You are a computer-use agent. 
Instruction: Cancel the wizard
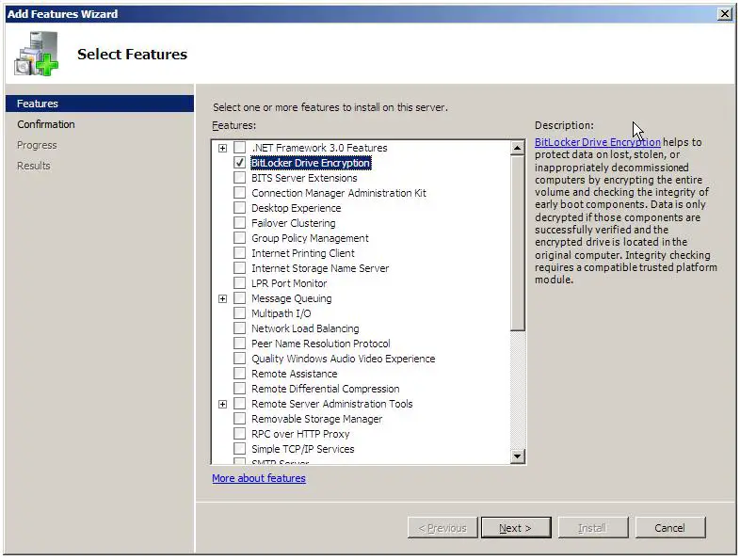coord(669,528)
